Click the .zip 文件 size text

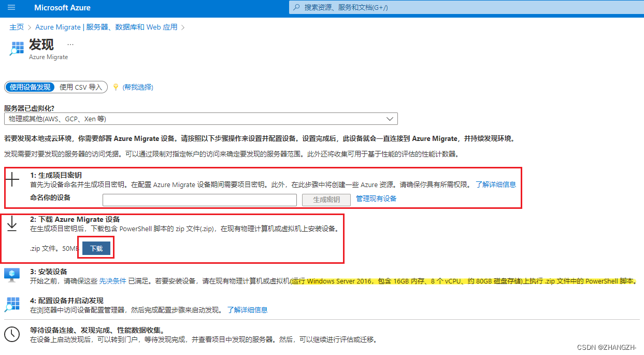(x=55, y=249)
